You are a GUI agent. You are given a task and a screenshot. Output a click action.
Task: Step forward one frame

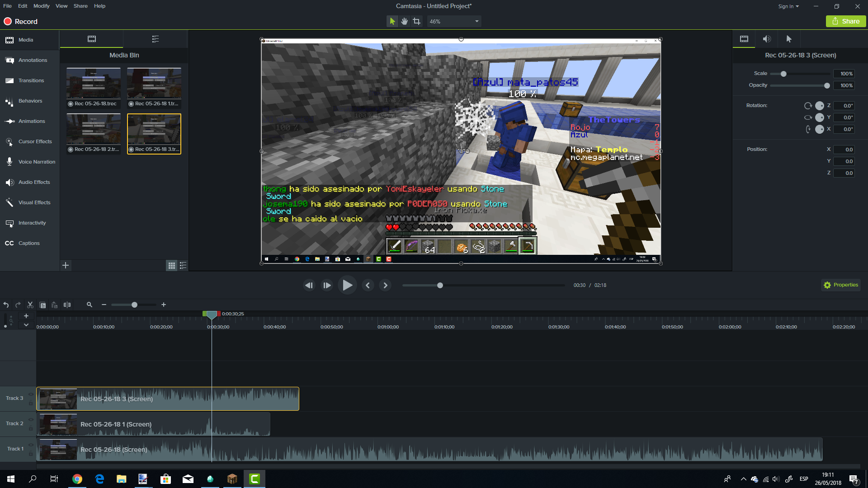tap(327, 285)
